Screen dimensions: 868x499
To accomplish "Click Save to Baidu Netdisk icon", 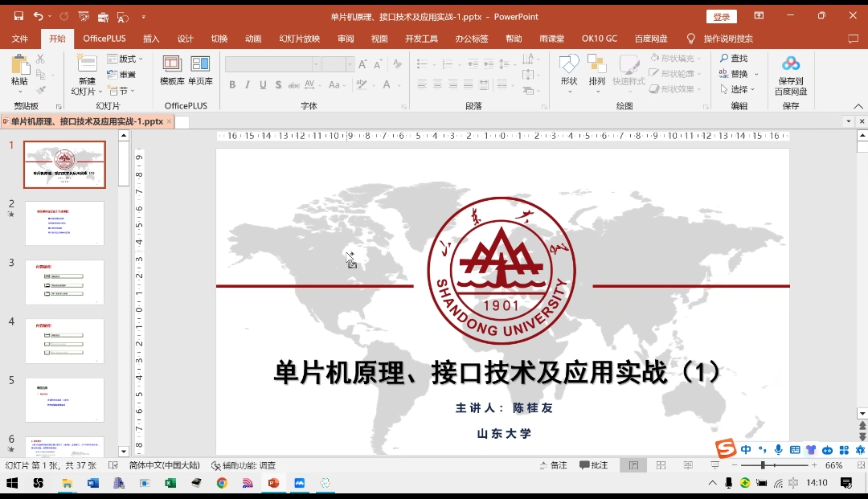I will [791, 63].
